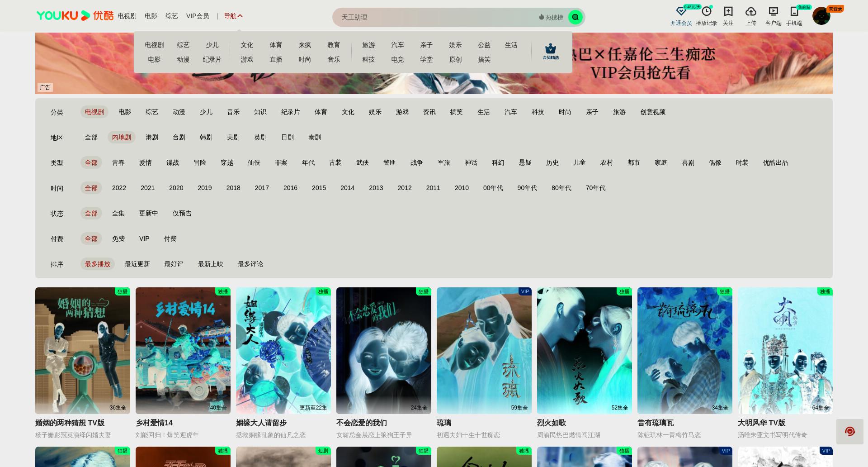Screen dimensions: 868x467
Task: Open 综艺 in the top nav
Action: pos(172,16)
